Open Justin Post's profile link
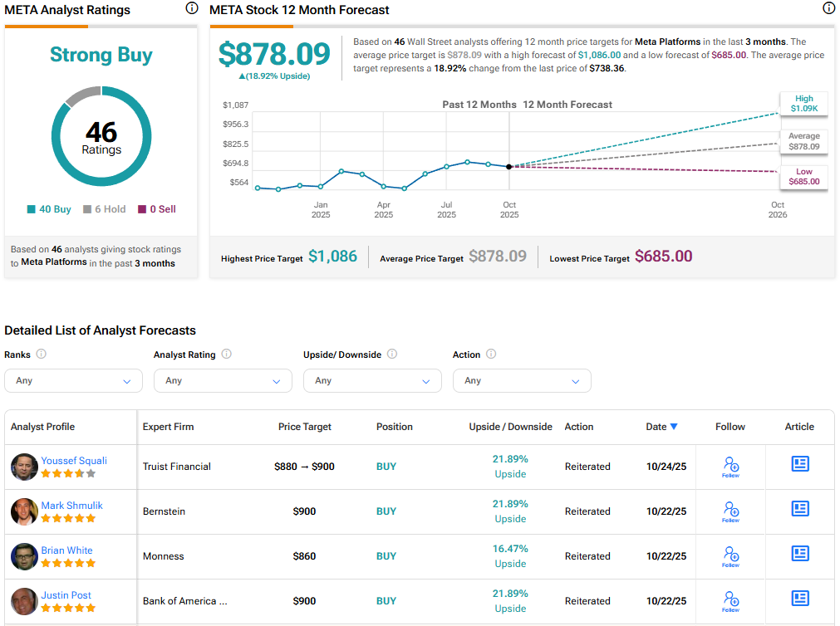The width and height of the screenshot is (840, 626). (66, 595)
